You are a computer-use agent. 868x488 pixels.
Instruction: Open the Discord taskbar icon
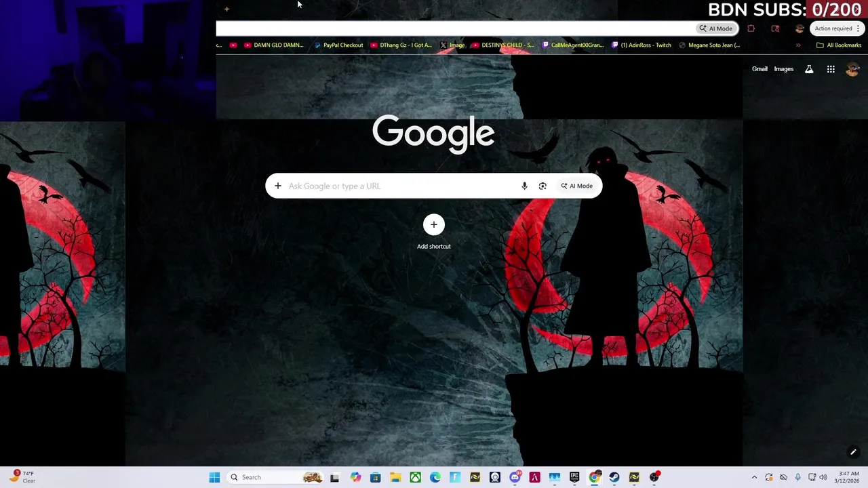515,477
